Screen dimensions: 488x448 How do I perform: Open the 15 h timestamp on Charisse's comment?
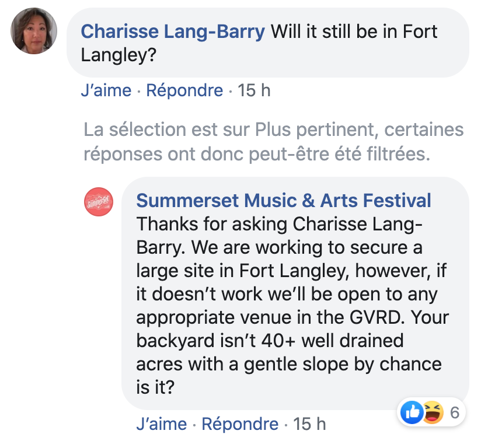pyautogui.click(x=254, y=91)
